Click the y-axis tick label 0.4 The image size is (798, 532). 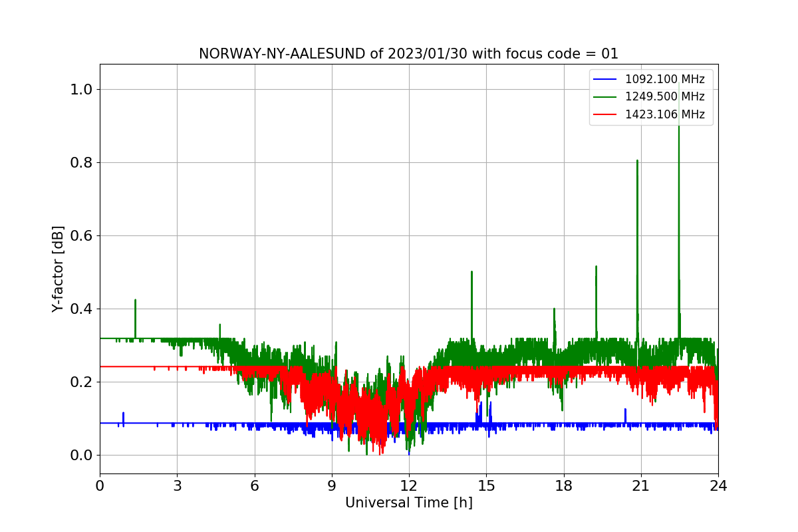point(82,309)
